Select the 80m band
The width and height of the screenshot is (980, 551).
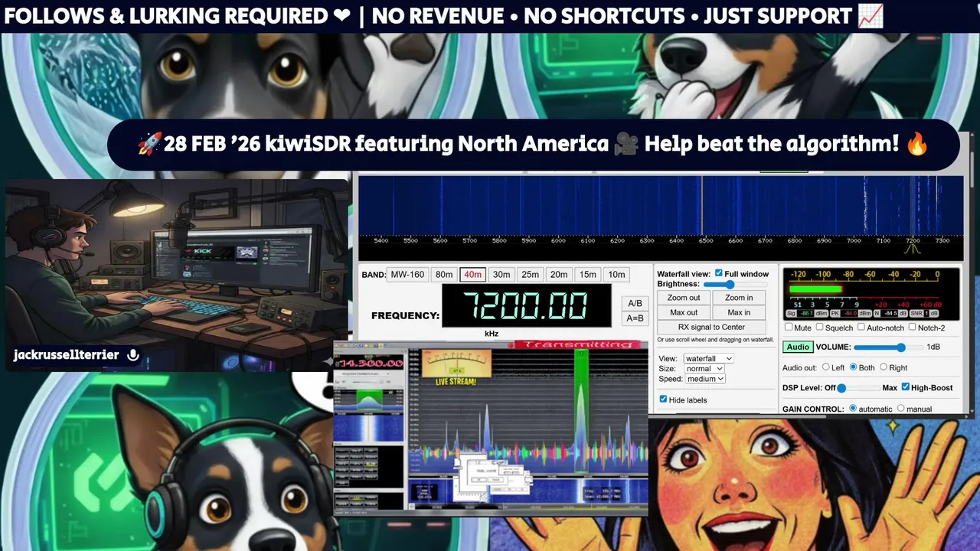tap(444, 274)
